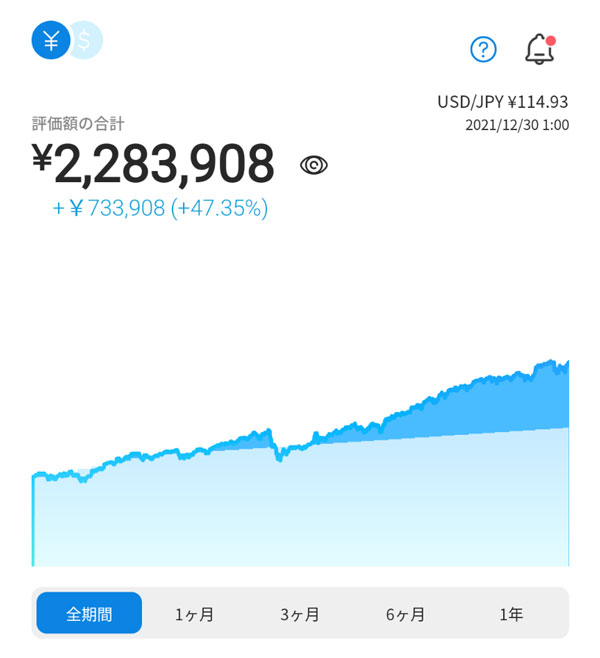The image size is (600, 658).
Task: Click the red notification badge dot
Action: tap(550, 41)
